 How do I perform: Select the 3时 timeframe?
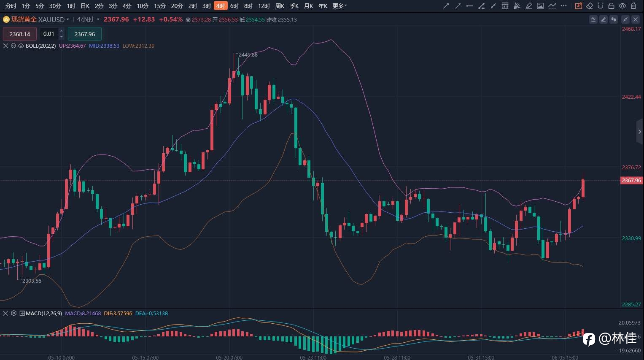(207, 6)
